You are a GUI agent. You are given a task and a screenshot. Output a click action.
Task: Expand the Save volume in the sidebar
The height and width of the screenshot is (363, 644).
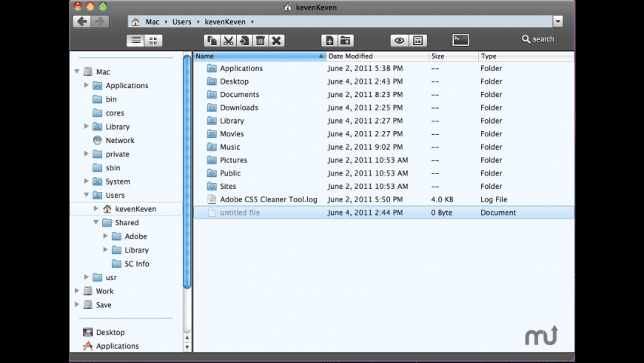point(77,304)
